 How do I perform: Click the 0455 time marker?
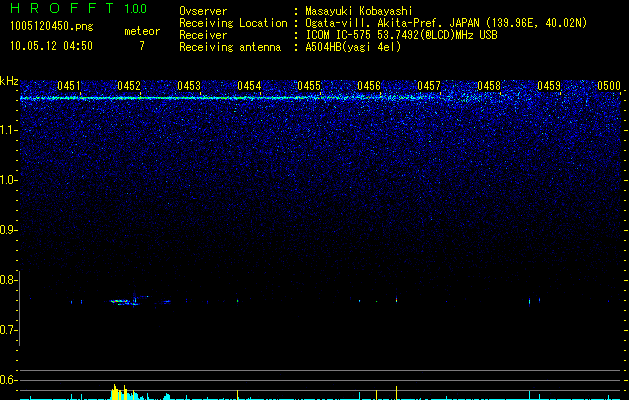tap(309, 85)
